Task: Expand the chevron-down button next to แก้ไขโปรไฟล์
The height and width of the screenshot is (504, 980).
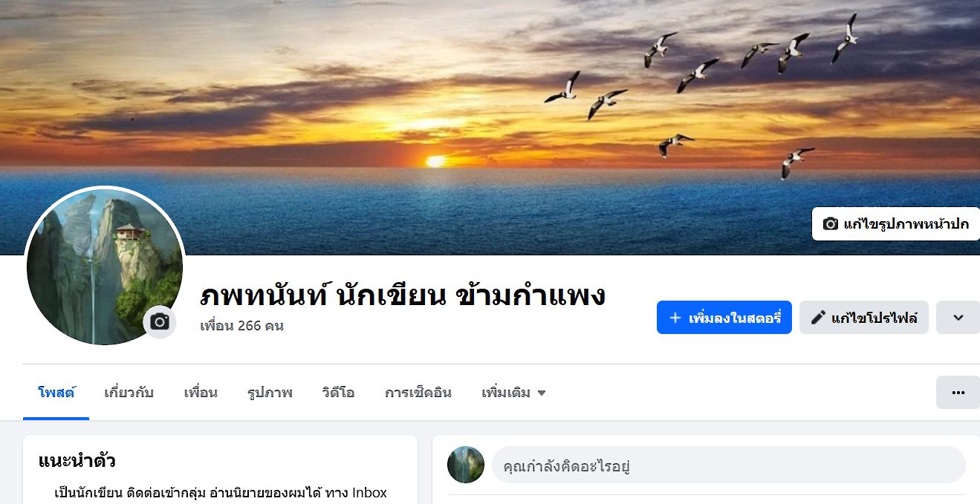Action: (x=958, y=318)
